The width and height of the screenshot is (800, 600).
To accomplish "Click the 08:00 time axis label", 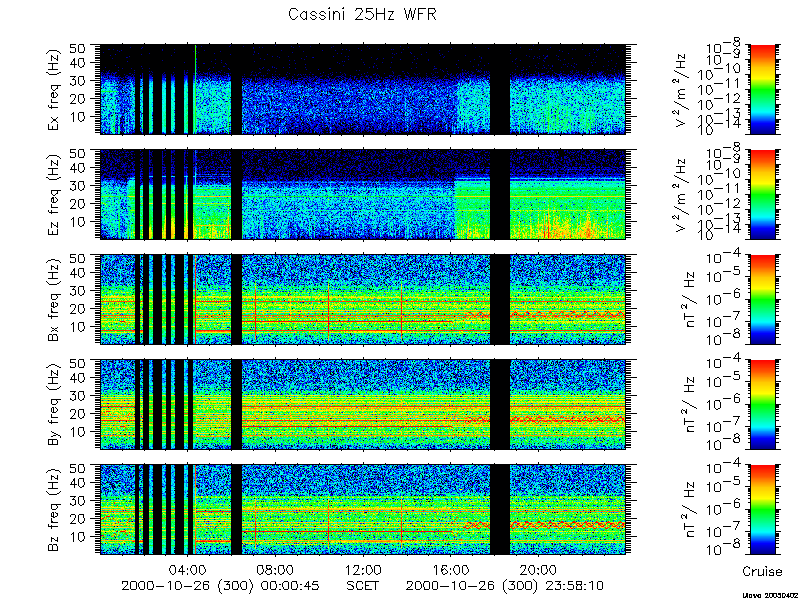I will click(x=276, y=569).
